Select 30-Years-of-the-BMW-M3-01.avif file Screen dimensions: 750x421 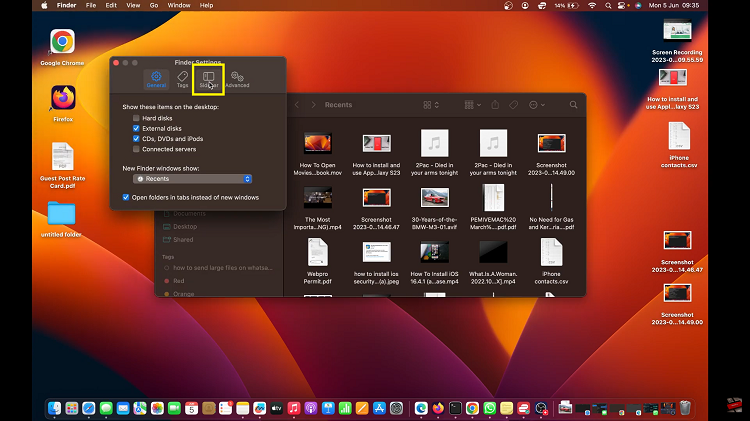[435, 208]
